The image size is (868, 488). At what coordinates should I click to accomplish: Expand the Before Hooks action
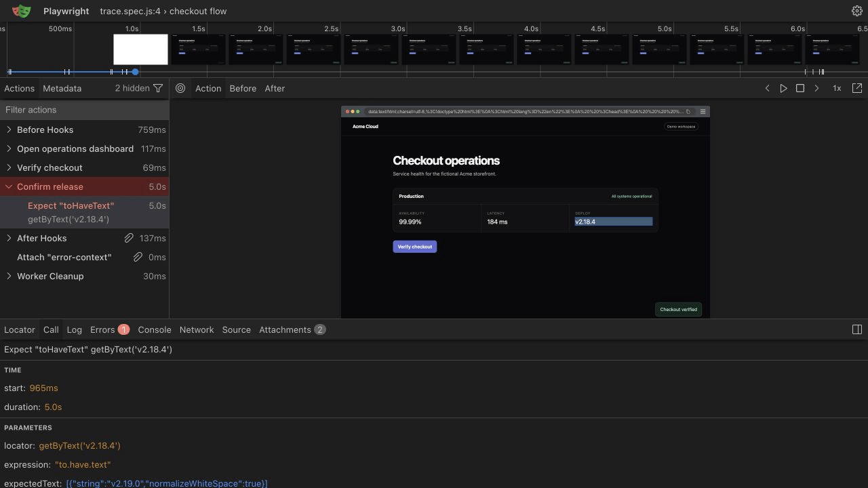(x=9, y=129)
